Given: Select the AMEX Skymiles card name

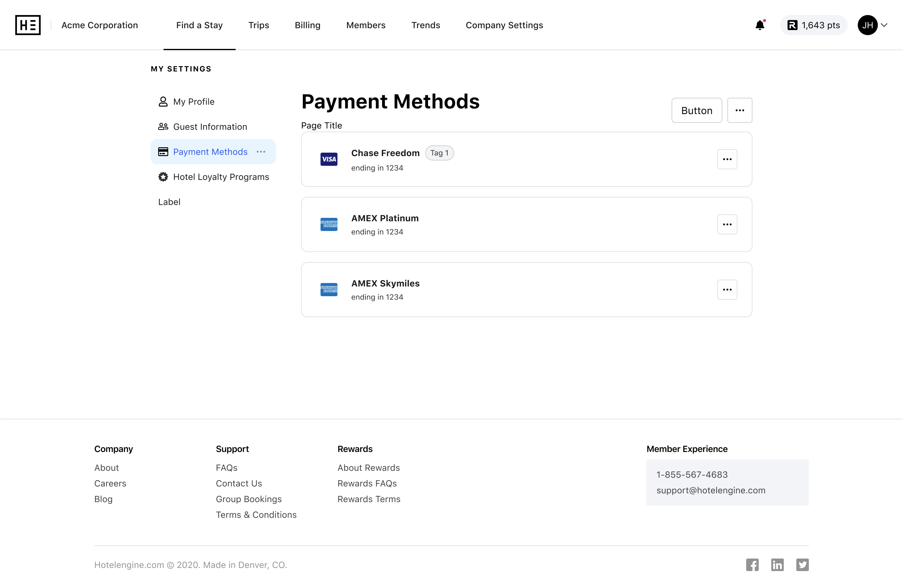Looking at the screenshot, I should (386, 283).
